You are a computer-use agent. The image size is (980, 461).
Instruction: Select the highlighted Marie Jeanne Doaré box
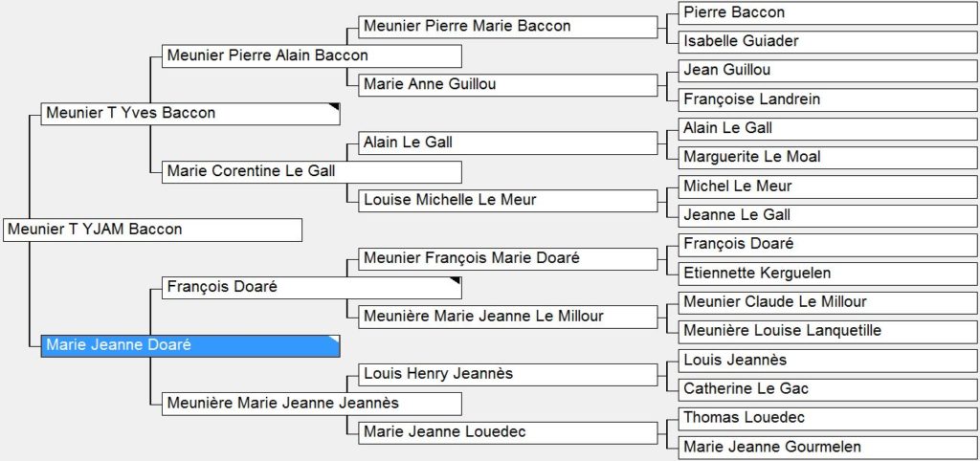coord(190,345)
